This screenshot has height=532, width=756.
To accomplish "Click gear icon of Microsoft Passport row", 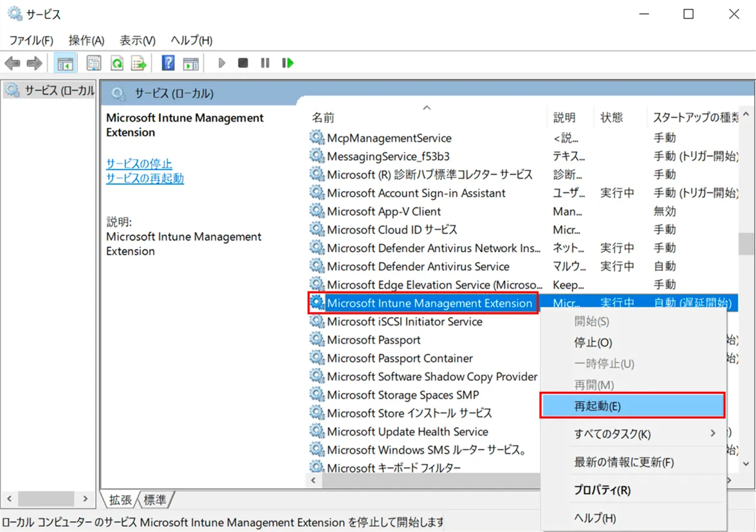I will [x=317, y=340].
